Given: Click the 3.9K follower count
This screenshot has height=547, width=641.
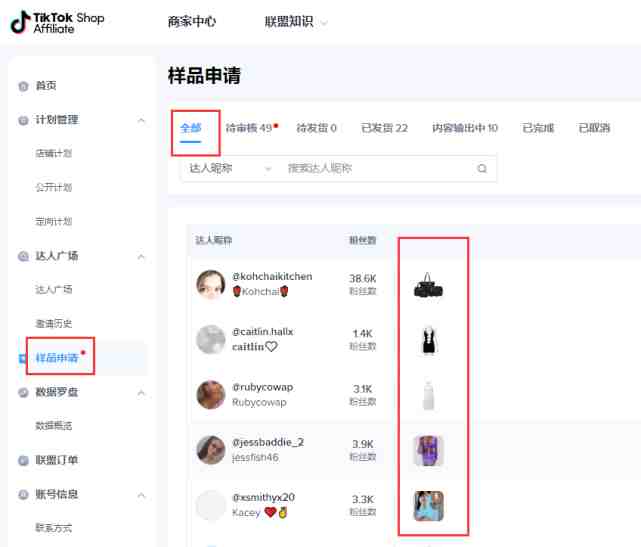Looking at the screenshot, I should [x=363, y=444].
